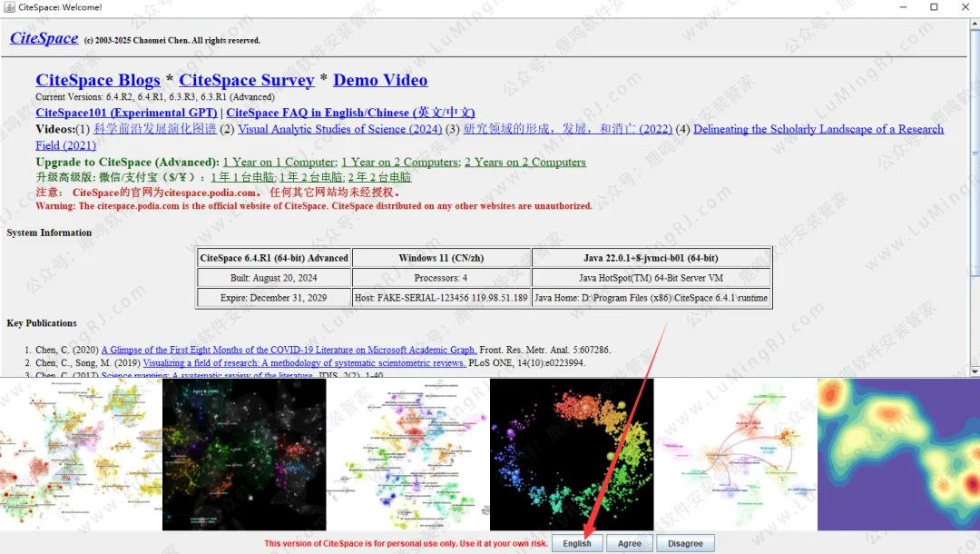980x554 pixels.
Task: Select the 2 Years on 2 Computers upgrade
Action: click(x=525, y=162)
